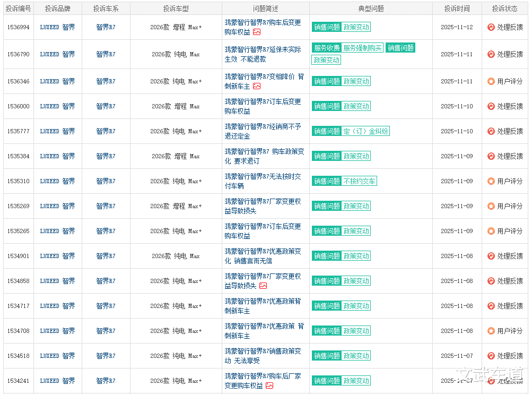Click the 销售问题 tag in complaint 1536790

(x=400, y=48)
